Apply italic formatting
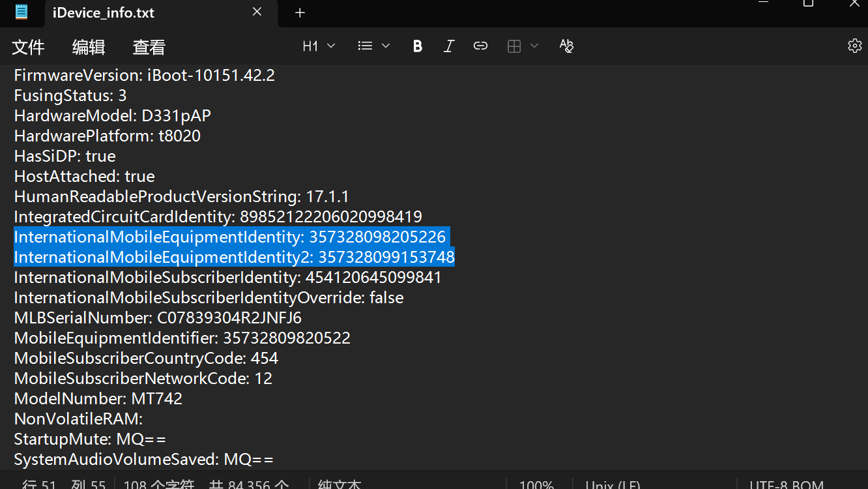Screen dimensions: 868x489 click(x=448, y=46)
